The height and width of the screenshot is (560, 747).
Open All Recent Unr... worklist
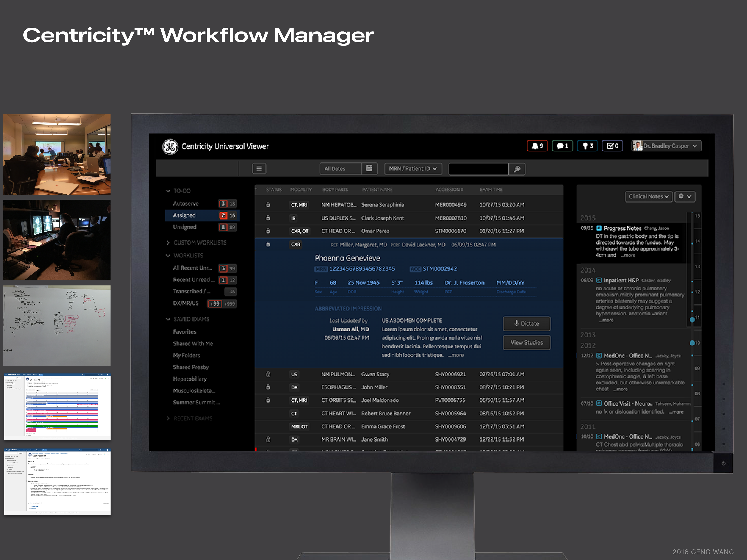[202, 268]
